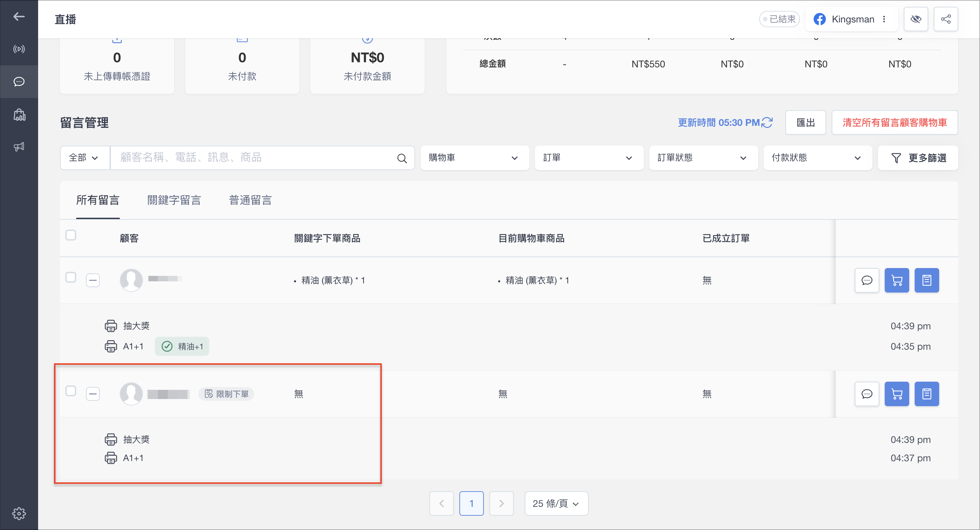
Task: Click avatar of the first customer
Action: [x=131, y=280]
